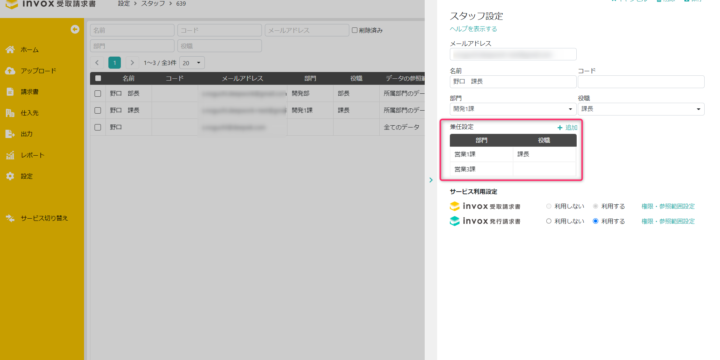Select 利用する for invox 受取請求書
720x360 pixels.
596,207
